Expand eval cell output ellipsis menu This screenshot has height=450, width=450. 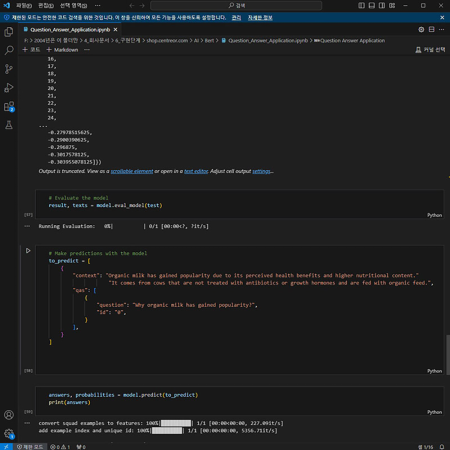tap(27, 226)
